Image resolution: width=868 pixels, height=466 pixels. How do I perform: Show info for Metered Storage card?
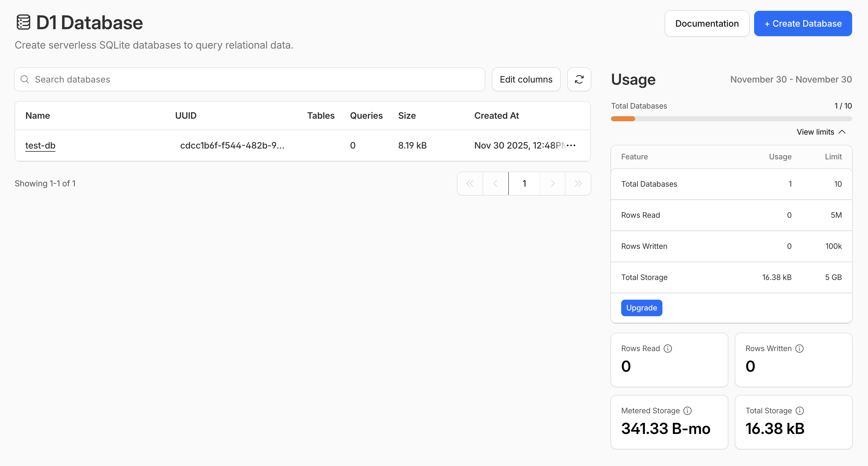687,410
